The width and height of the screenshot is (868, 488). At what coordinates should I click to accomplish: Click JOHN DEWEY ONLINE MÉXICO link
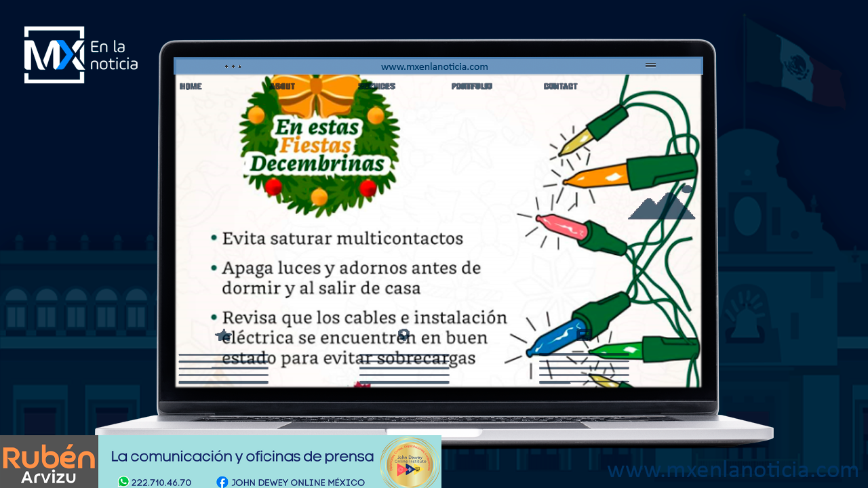click(x=298, y=483)
